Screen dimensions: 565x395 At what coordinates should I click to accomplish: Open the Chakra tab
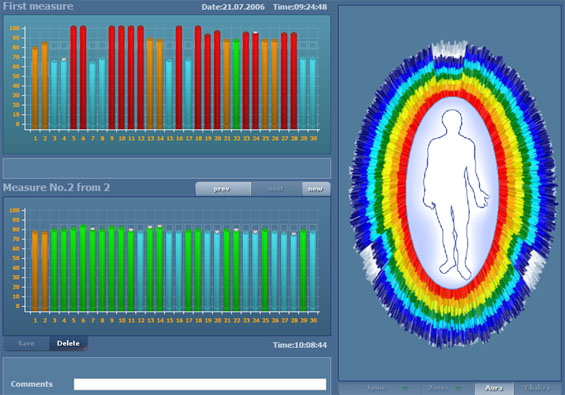click(x=537, y=388)
